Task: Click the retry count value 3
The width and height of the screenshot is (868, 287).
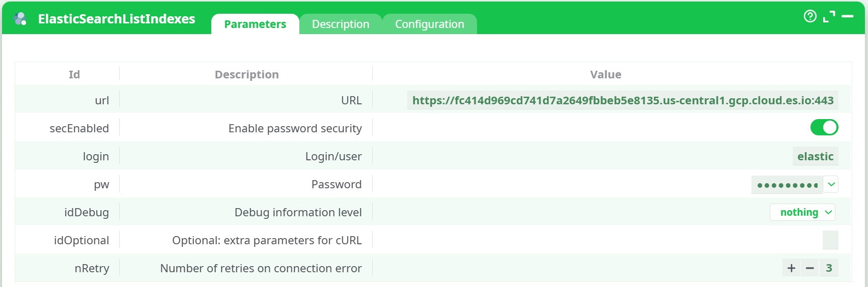Action: click(x=829, y=268)
